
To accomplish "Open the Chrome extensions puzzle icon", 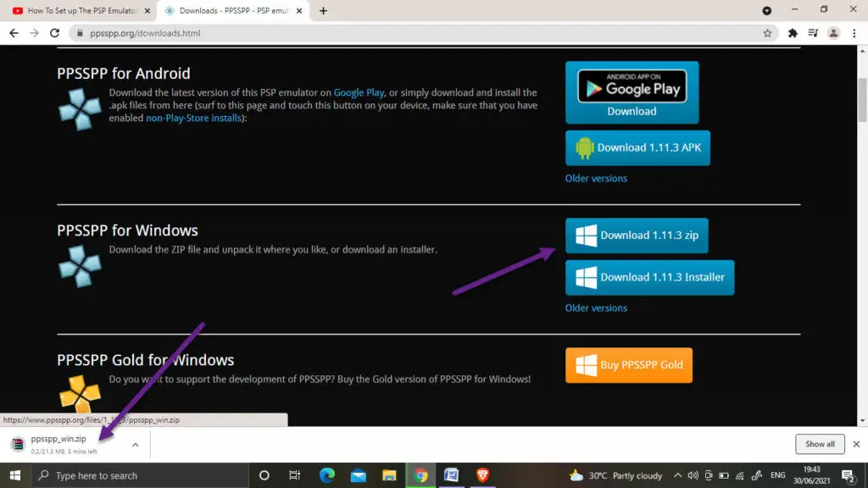I will pyautogui.click(x=793, y=33).
